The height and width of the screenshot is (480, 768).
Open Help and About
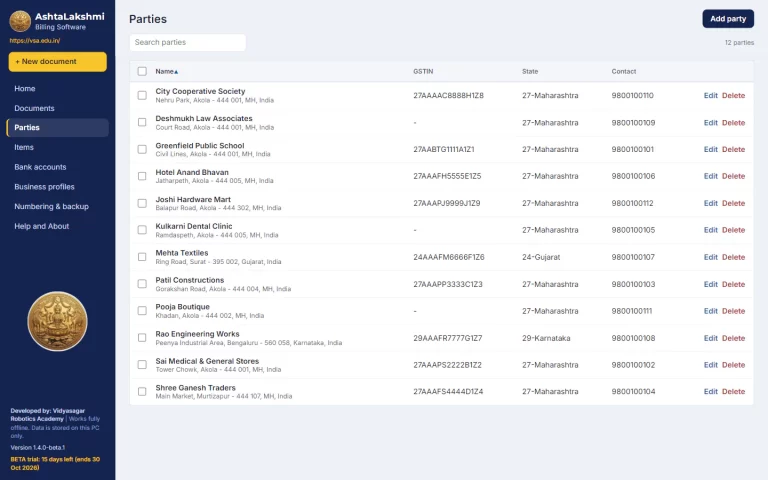[58, 226]
